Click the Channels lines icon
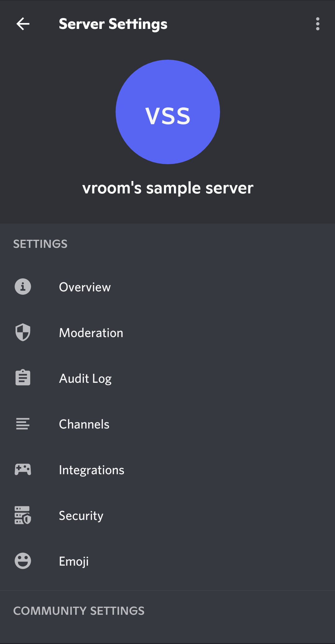 point(23,424)
